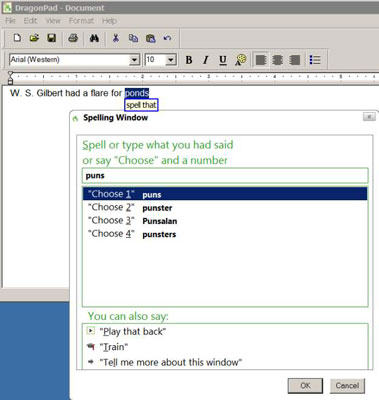
Task: Open the Help menu
Action: coord(109,21)
